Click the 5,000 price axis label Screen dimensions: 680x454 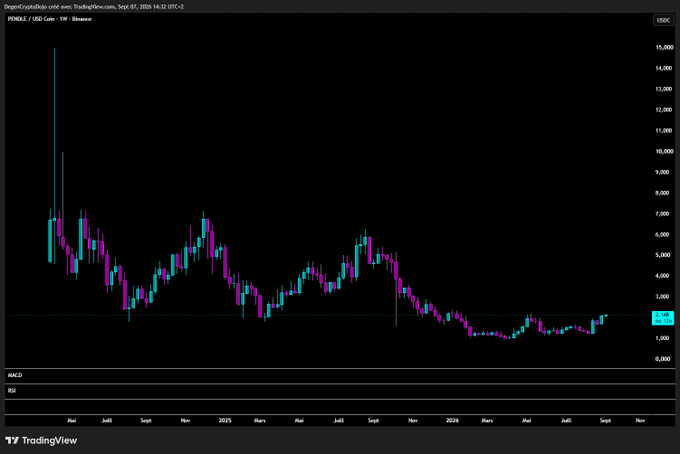click(664, 255)
